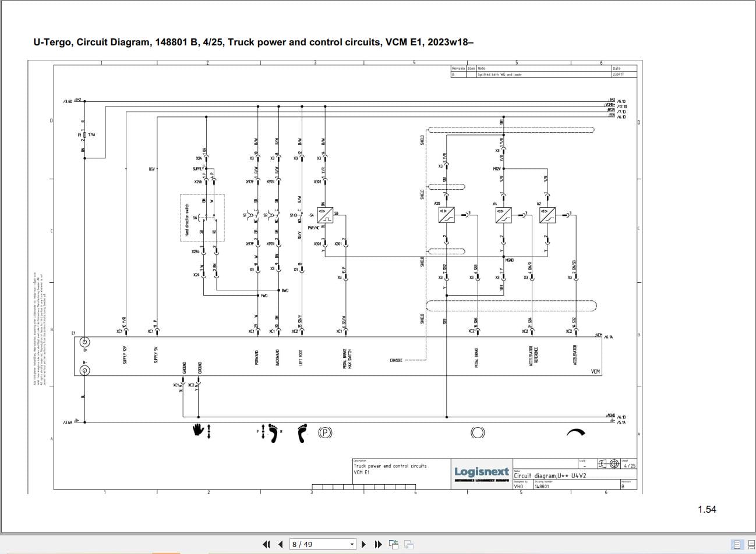Click the 'BWD' node label
The width and height of the screenshot is (756, 554).
(285, 290)
